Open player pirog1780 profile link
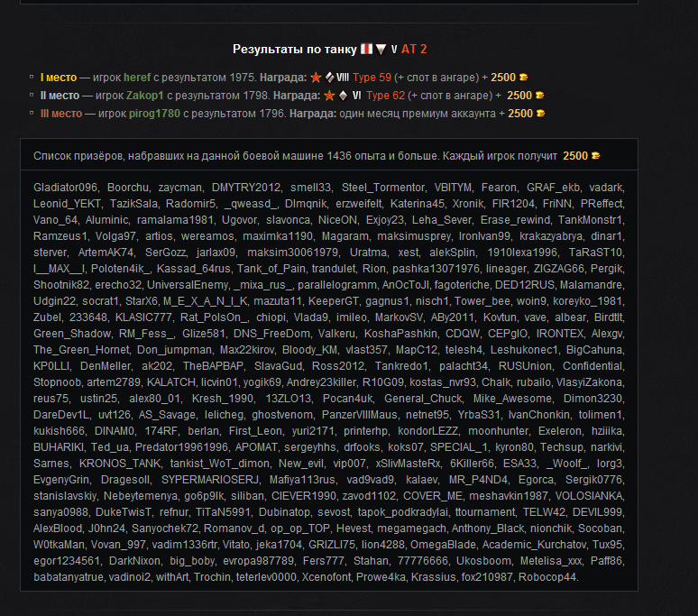The width and height of the screenshot is (698, 616). click(154, 114)
